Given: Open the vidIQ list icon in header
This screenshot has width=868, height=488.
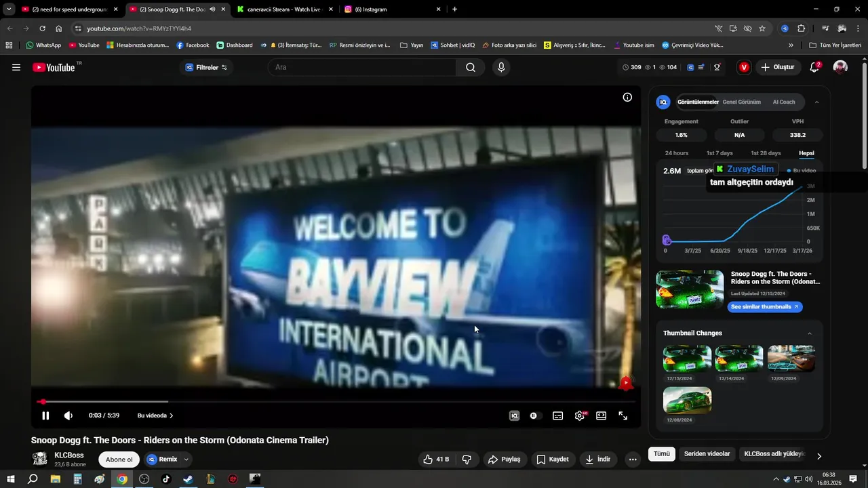Looking at the screenshot, I should click(701, 67).
